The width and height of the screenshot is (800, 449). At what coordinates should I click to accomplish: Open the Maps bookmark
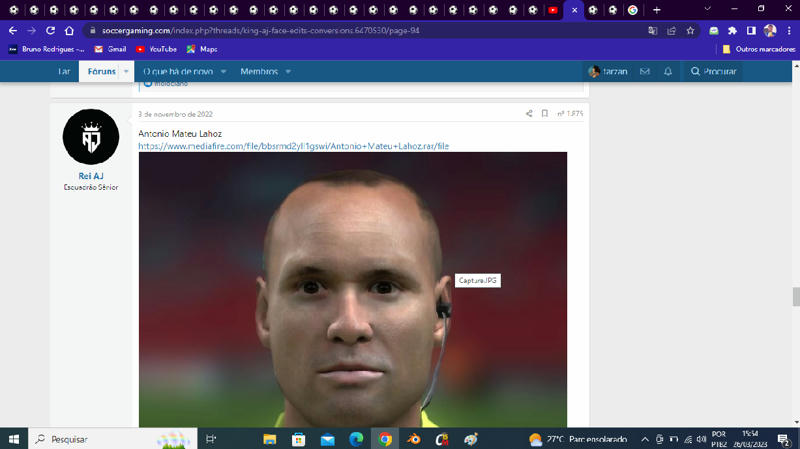coord(202,49)
